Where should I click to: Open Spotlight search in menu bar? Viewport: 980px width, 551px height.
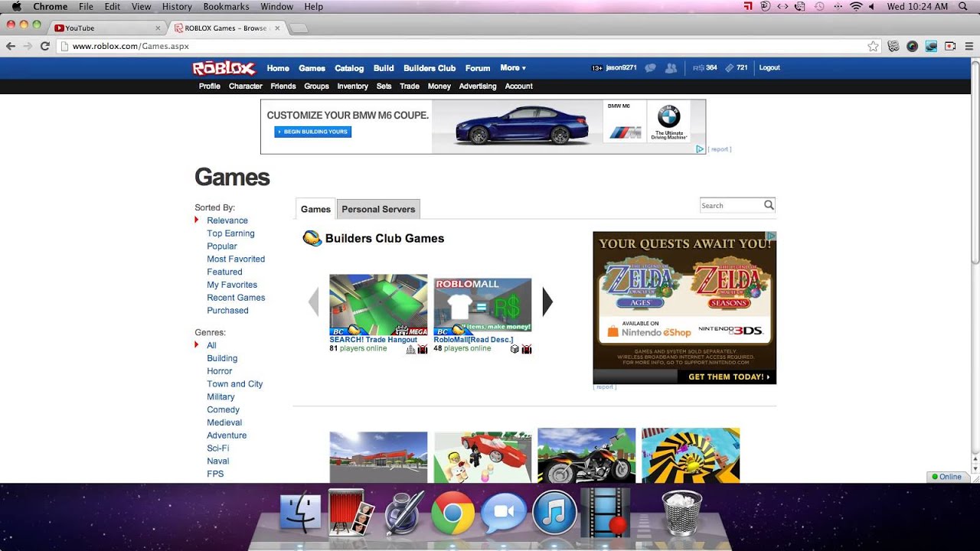963,6
